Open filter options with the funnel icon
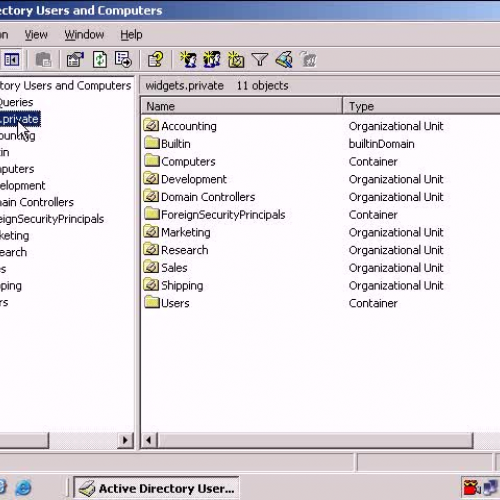500x500 pixels. click(260, 60)
